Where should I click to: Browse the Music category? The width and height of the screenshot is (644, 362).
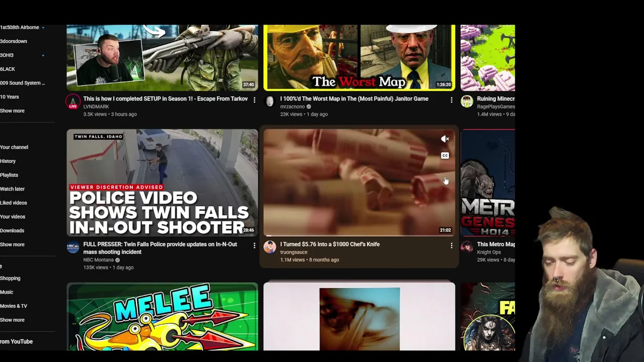pyautogui.click(x=7, y=292)
